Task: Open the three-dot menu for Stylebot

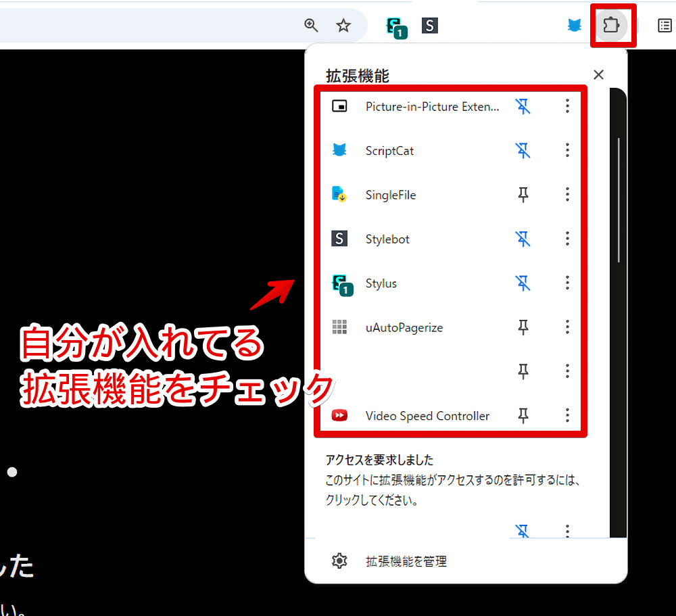Action: 567,239
